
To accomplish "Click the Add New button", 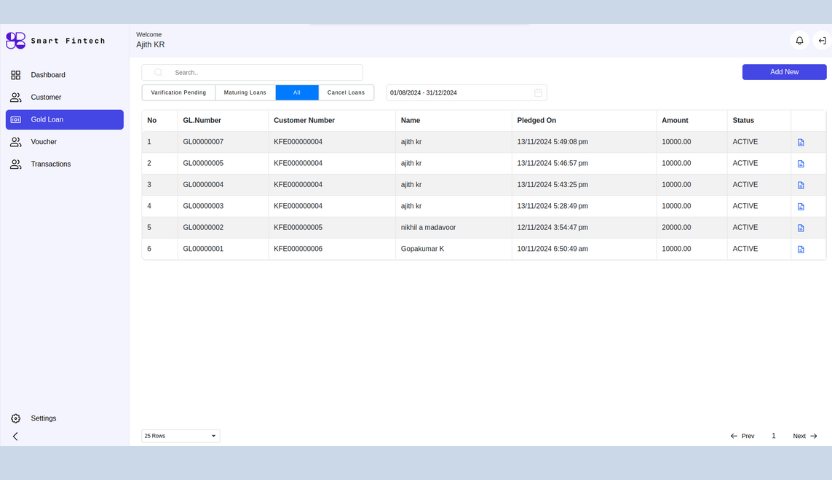I will (x=784, y=72).
